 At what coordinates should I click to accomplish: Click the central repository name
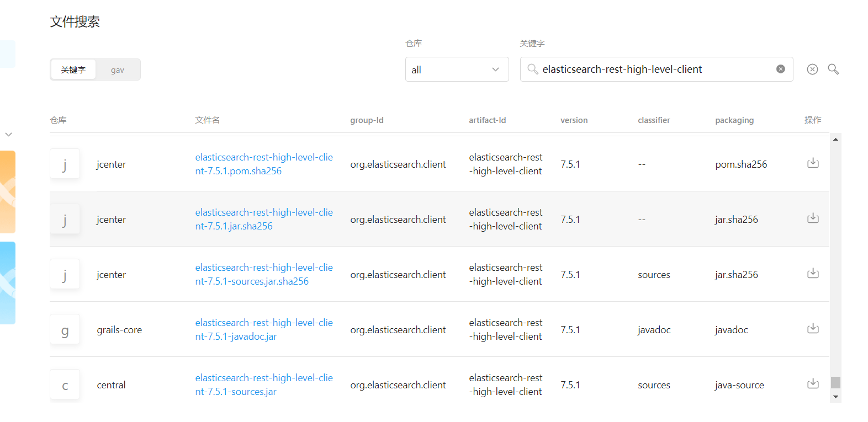tap(111, 384)
